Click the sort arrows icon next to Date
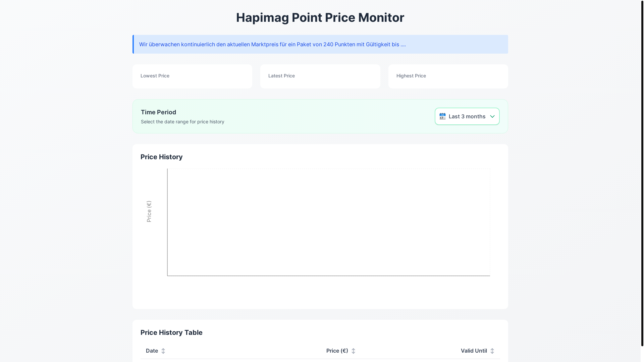644x362 pixels. [163, 351]
